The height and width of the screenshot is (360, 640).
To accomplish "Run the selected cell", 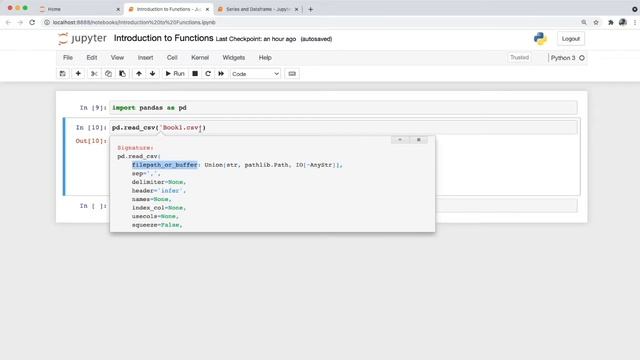I will click(175, 73).
